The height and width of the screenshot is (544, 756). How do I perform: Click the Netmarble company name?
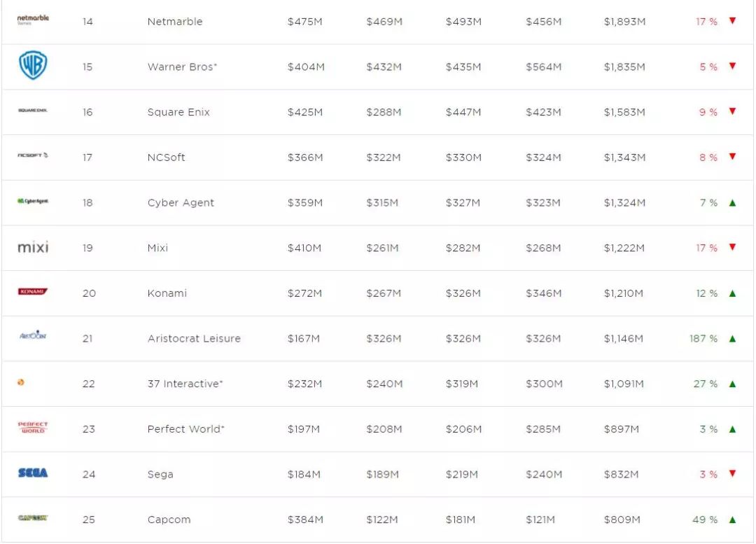click(175, 22)
